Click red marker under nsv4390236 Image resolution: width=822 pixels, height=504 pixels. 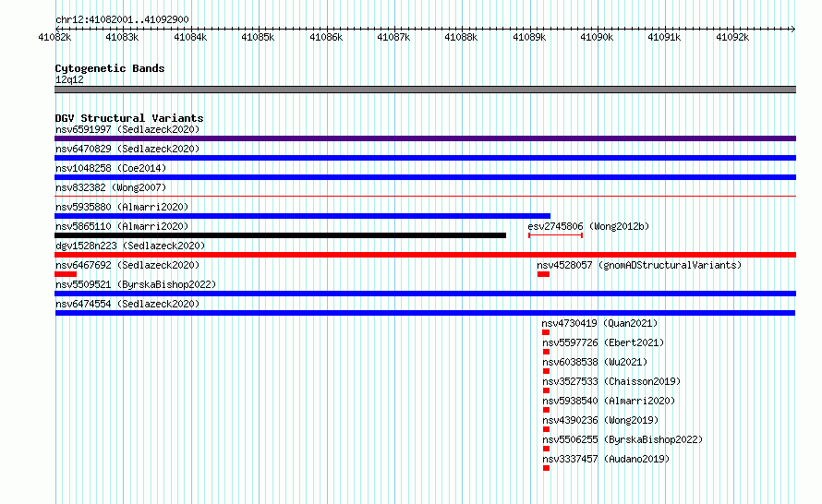click(x=546, y=429)
